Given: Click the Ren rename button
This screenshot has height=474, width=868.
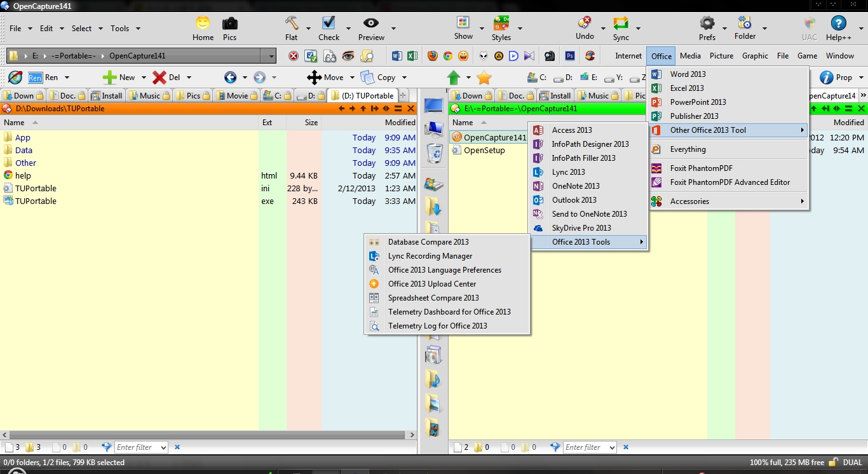Looking at the screenshot, I should point(43,78).
